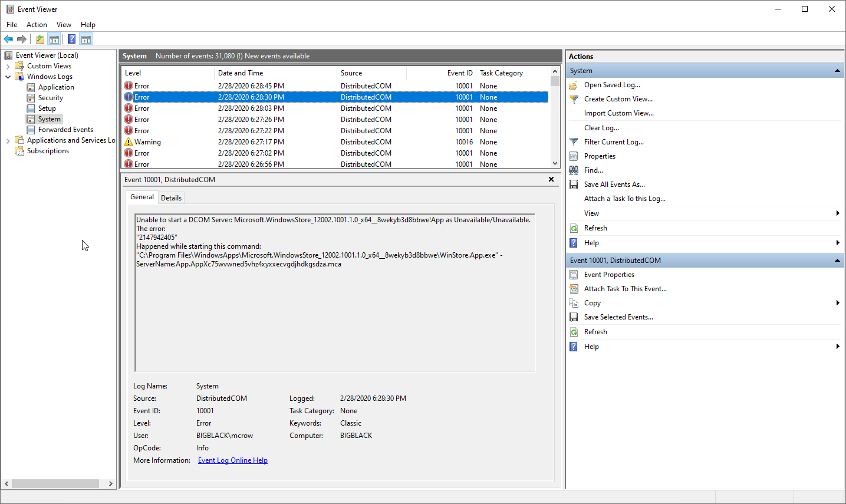Open the Action menu
Screen dimensions: 846x504
coord(37,25)
